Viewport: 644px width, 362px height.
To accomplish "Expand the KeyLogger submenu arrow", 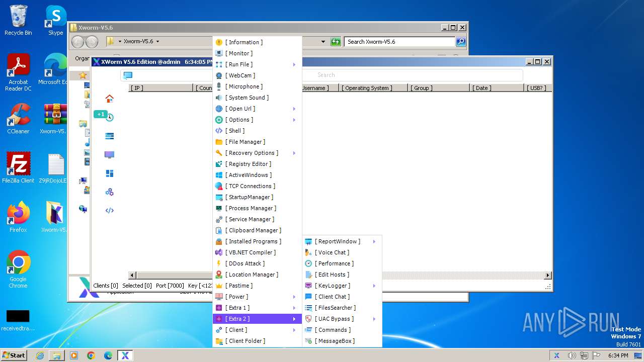I will pos(374,286).
